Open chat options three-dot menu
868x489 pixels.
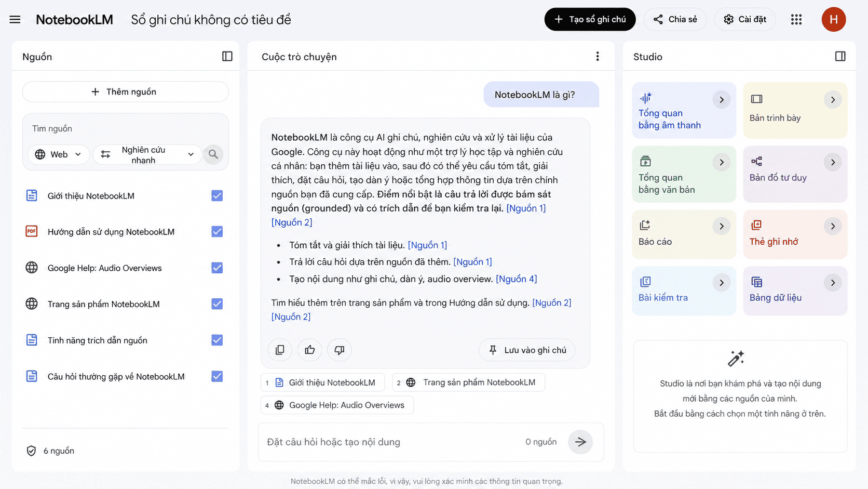coord(598,56)
